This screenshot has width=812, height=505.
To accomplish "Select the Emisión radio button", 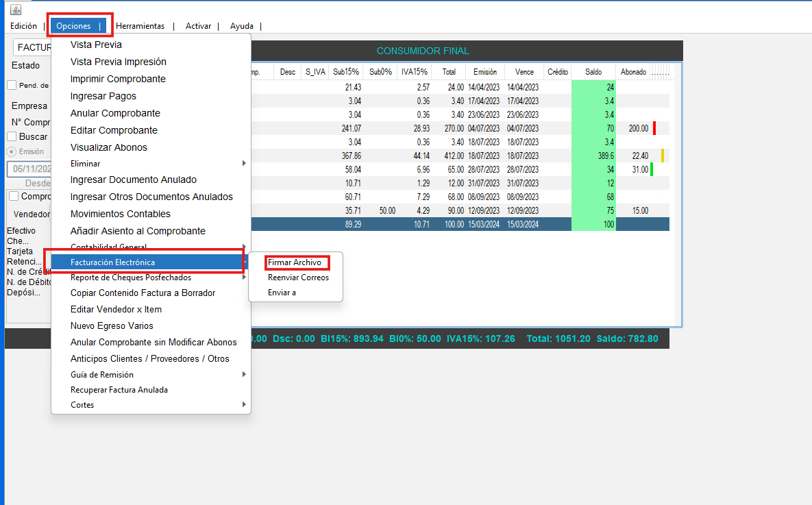I will tap(12, 151).
